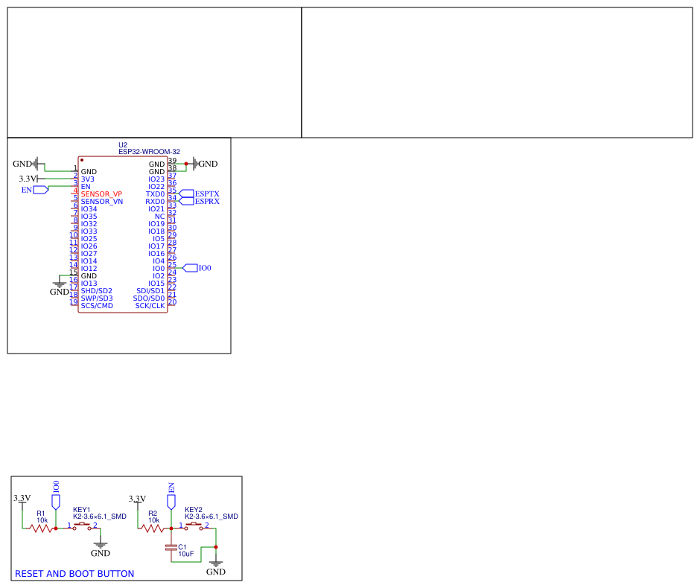Select the IO27 pin name
700x588 pixels.
[89, 253]
